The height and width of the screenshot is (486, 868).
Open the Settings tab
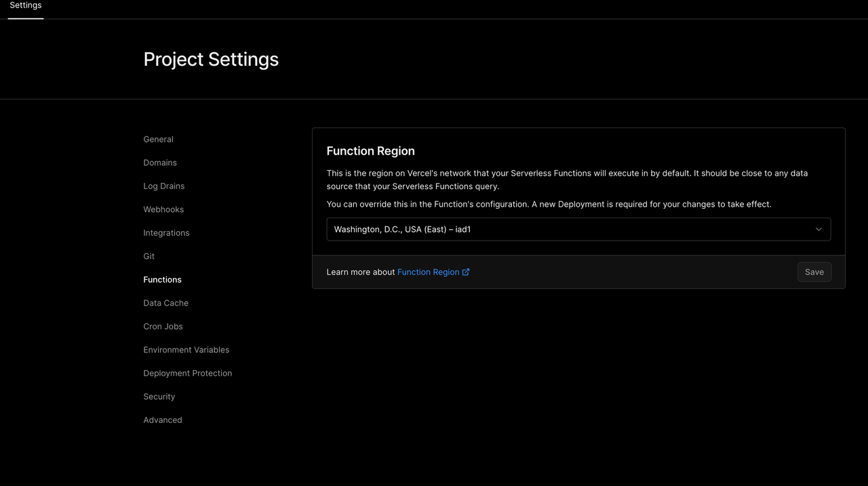[26, 5]
